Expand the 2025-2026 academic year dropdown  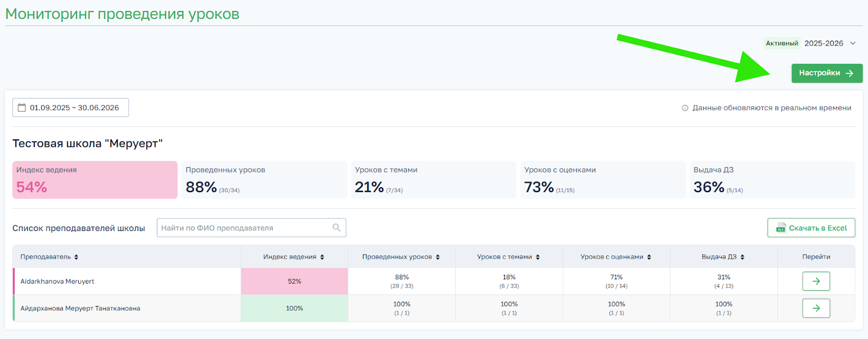click(x=852, y=43)
